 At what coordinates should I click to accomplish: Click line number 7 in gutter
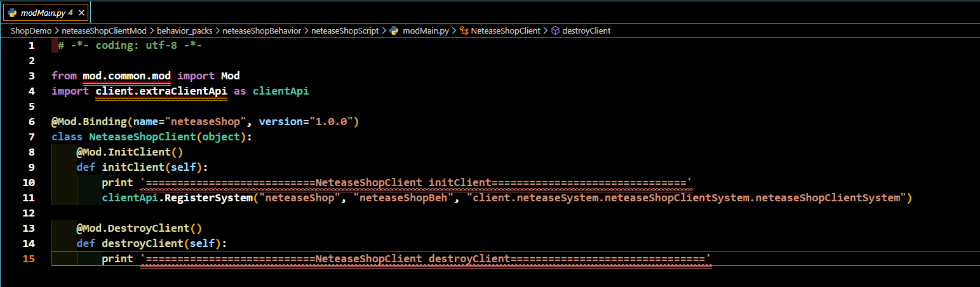click(x=32, y=137)
